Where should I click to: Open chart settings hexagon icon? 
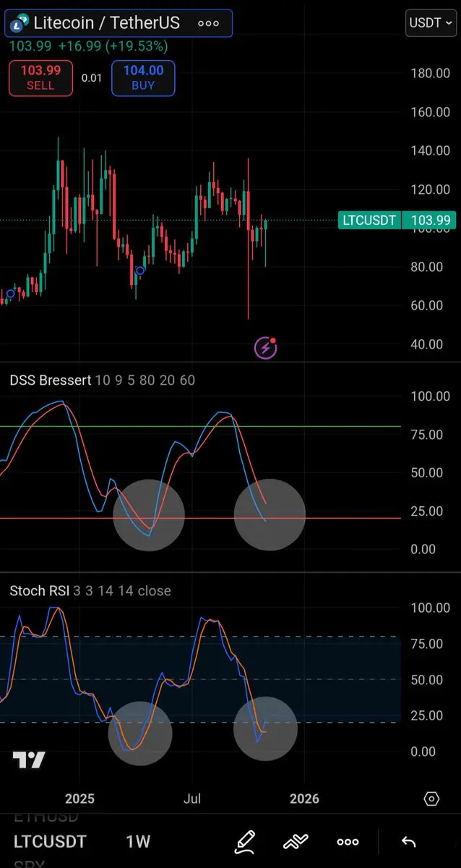tap(431, 799)
